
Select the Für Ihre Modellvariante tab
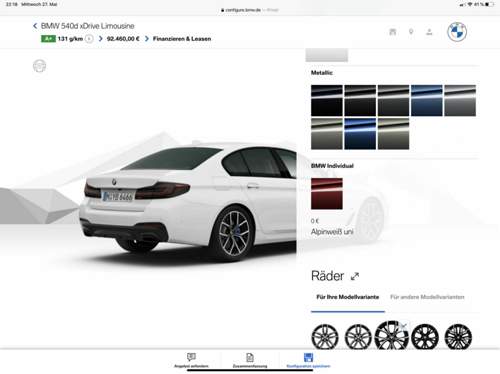coord(348,297)
